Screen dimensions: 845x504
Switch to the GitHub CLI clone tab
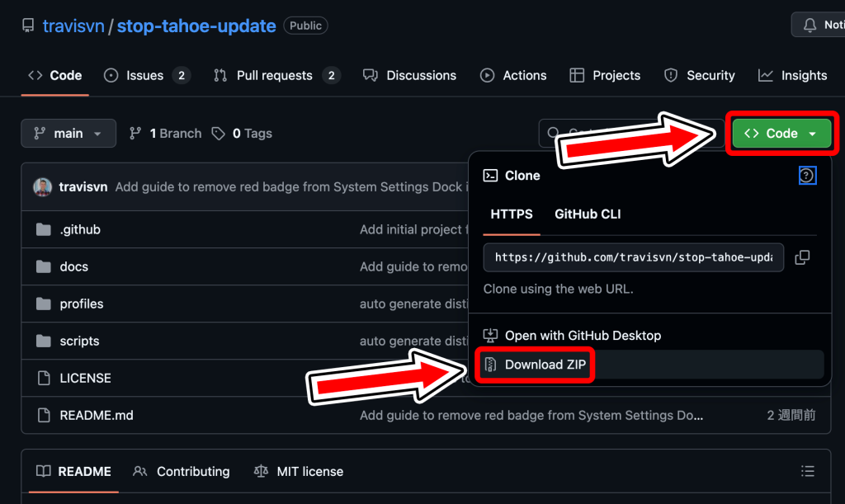[x=588, y=214]
